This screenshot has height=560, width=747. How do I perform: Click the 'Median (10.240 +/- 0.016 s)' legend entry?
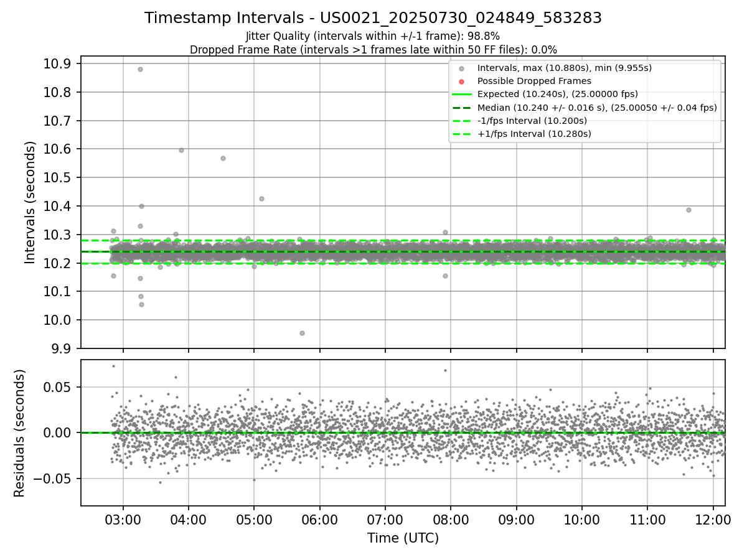pyautogui.click(x=597, y=107)
